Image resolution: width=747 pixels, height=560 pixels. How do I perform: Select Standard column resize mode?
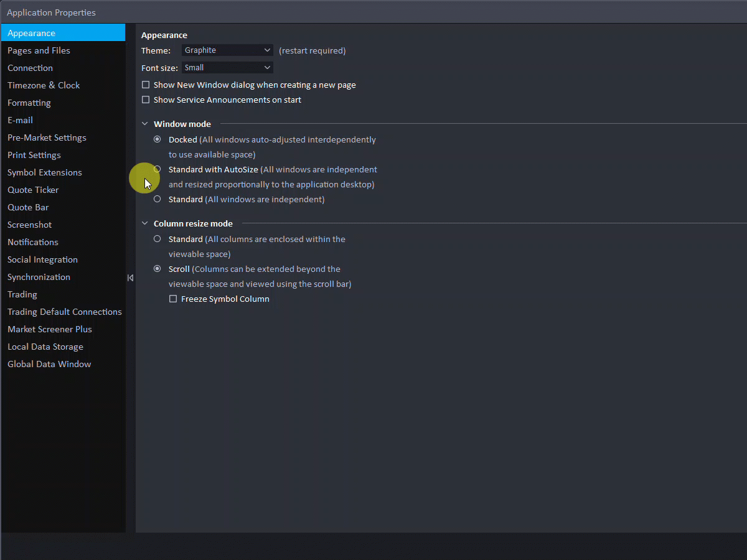[x=157, y=239]
